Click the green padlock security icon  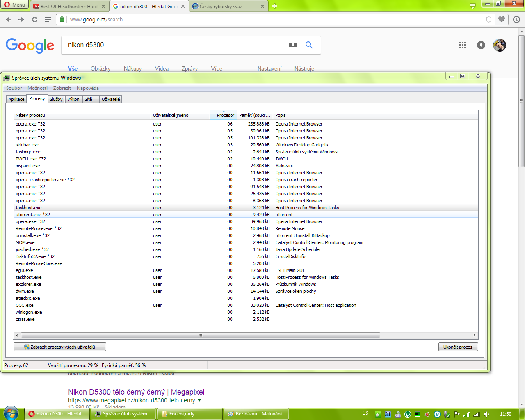(62, 19)
